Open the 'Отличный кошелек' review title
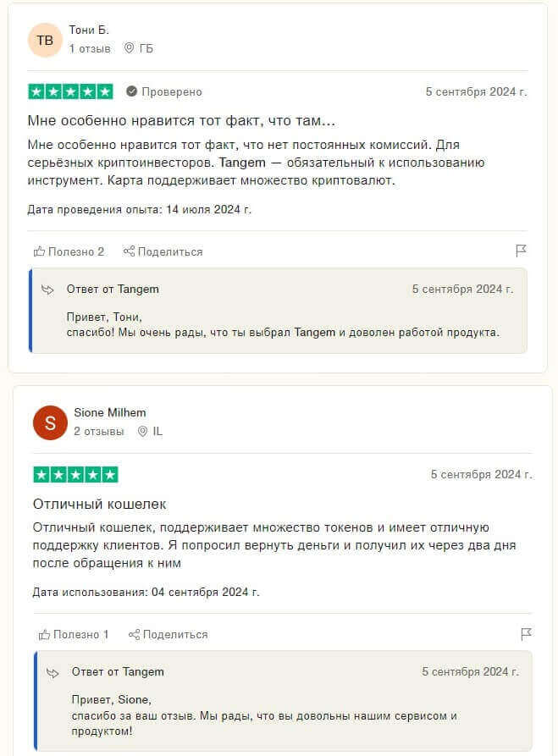This screenshot has height=756, width=558. point(100,504)
